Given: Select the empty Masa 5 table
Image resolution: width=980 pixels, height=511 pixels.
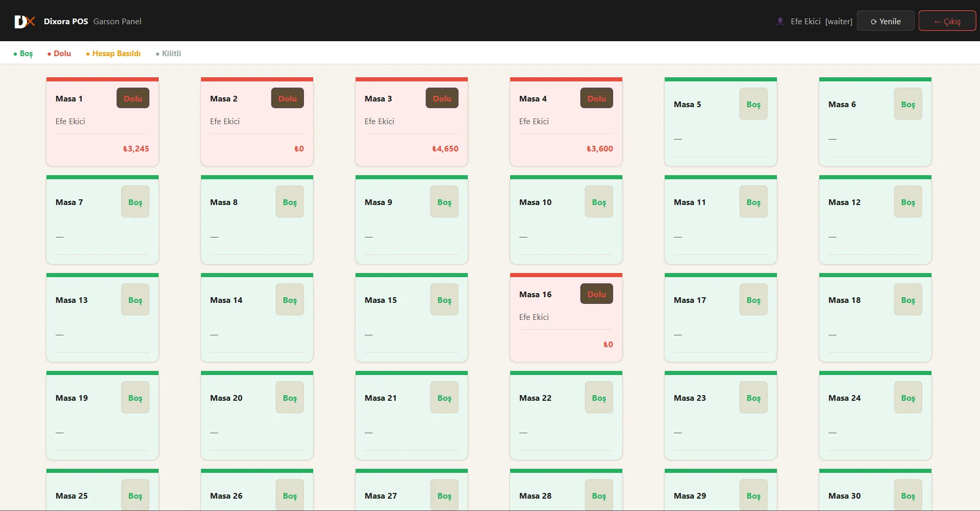Looking at the screenshot, I should [721, 122].
